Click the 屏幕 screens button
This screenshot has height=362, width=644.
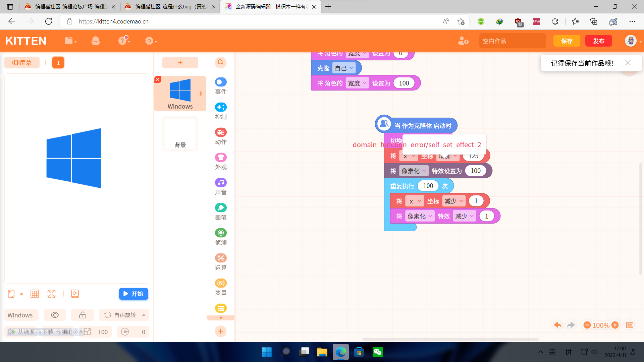[22, 63]
